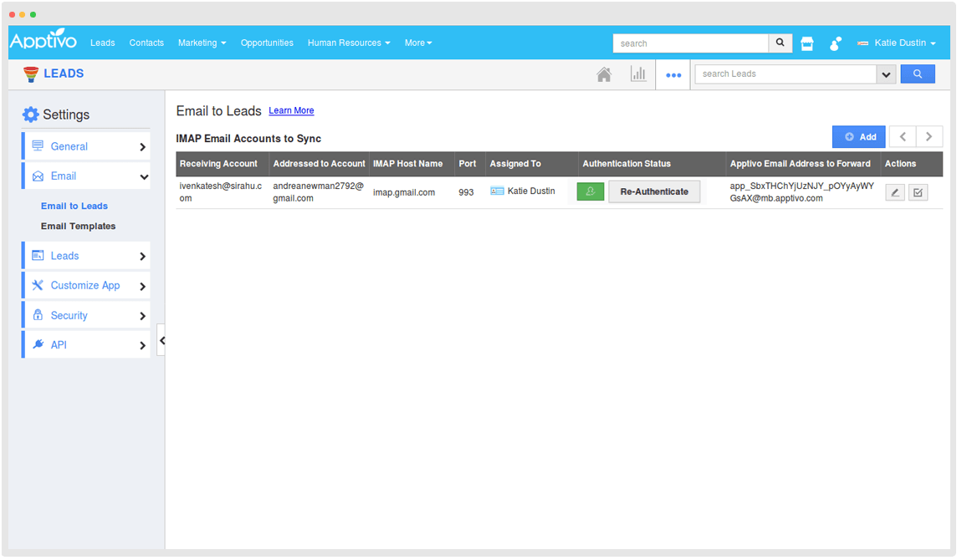
Task: Expand the search Leads dropdown arrow
Action: 887,74
